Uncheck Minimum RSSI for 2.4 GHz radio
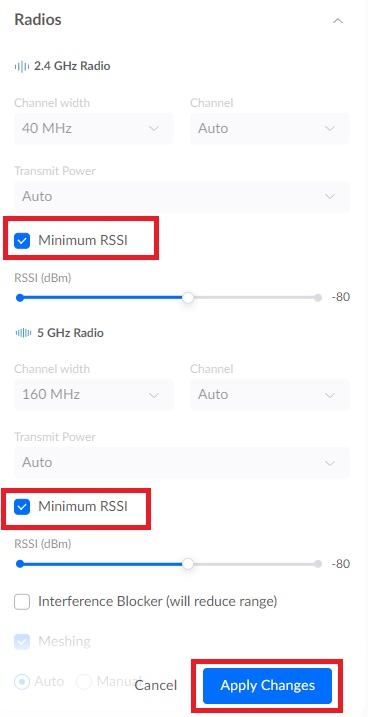Screen dimensions: 368x717 [x=22, y=240]
